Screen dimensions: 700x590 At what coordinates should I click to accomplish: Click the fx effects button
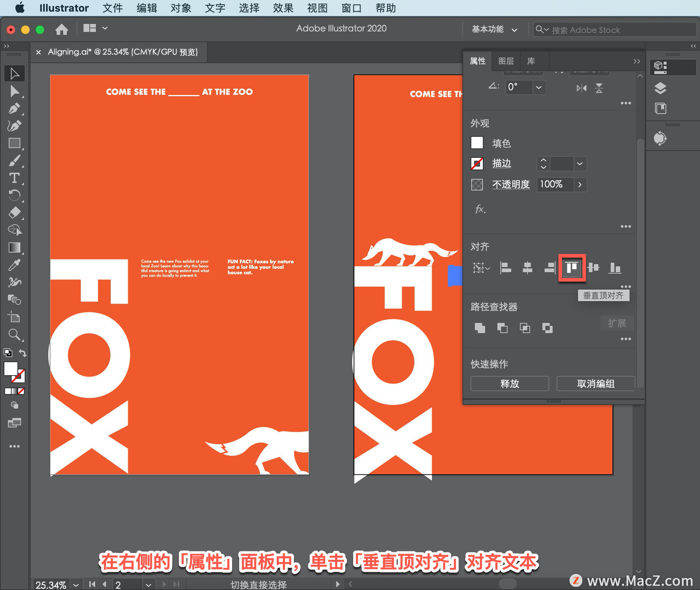(480, 209)
